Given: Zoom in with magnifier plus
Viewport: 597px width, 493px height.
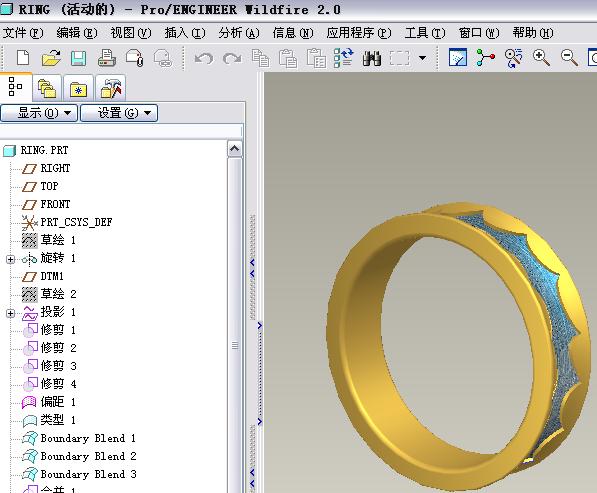Looking at the screenshot, I should click(541, 58).
